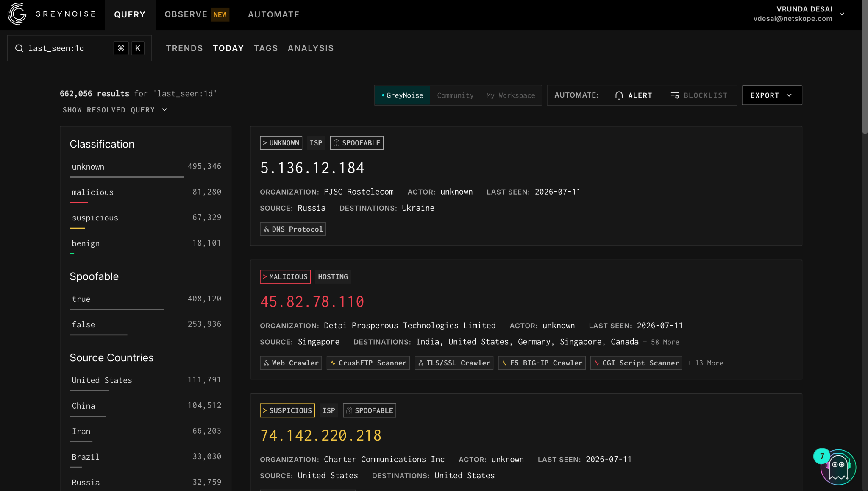868x491 pixels.
Task: Click the DNS Protocol tag
Action: (x=293, y=229)
